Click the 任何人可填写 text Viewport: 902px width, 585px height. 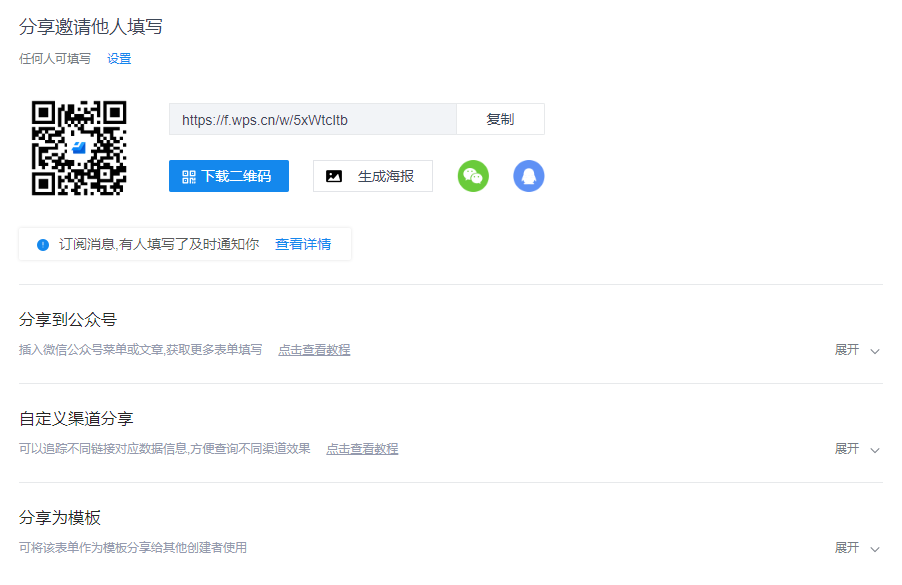[55, 59]
